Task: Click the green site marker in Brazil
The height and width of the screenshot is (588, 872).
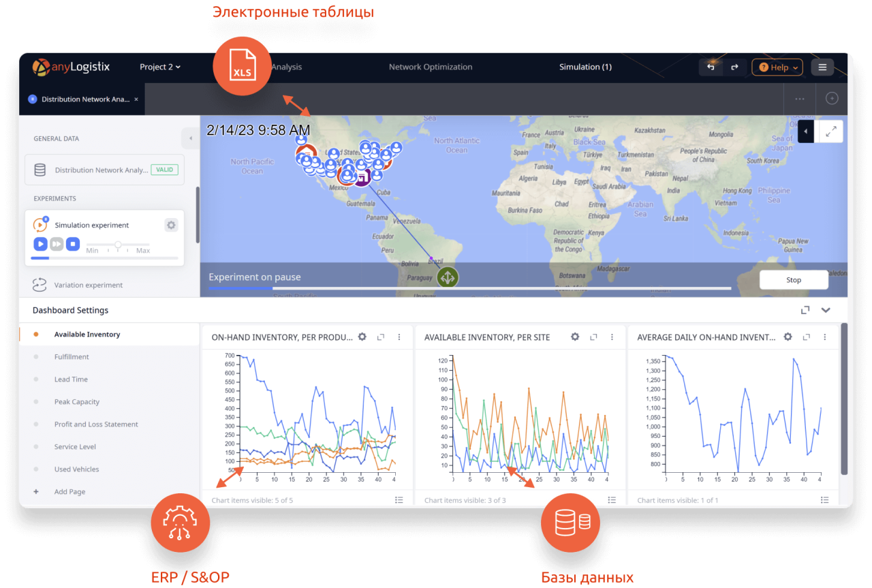Action: [x=448, y=277]
